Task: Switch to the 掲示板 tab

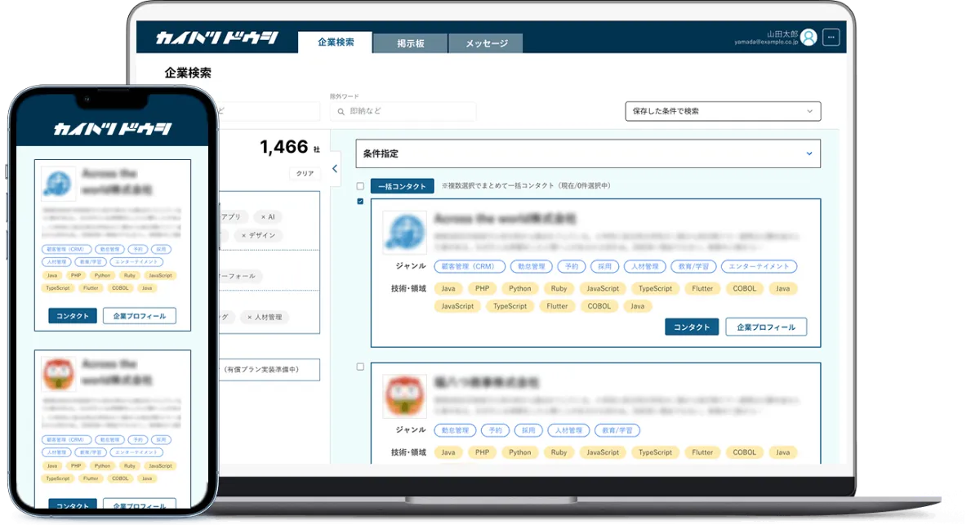Action: 410,43
